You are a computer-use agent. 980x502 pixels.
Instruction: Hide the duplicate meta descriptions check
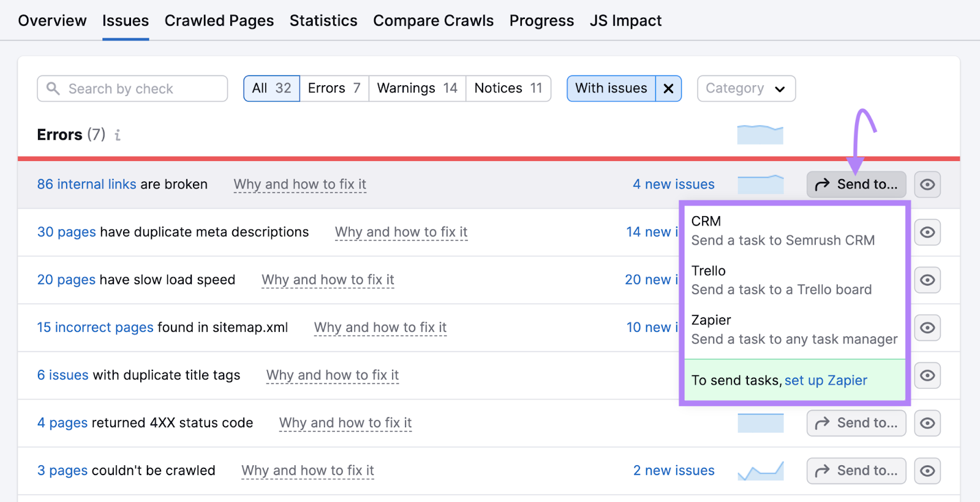pyautogui.click(x=927, y=232)
